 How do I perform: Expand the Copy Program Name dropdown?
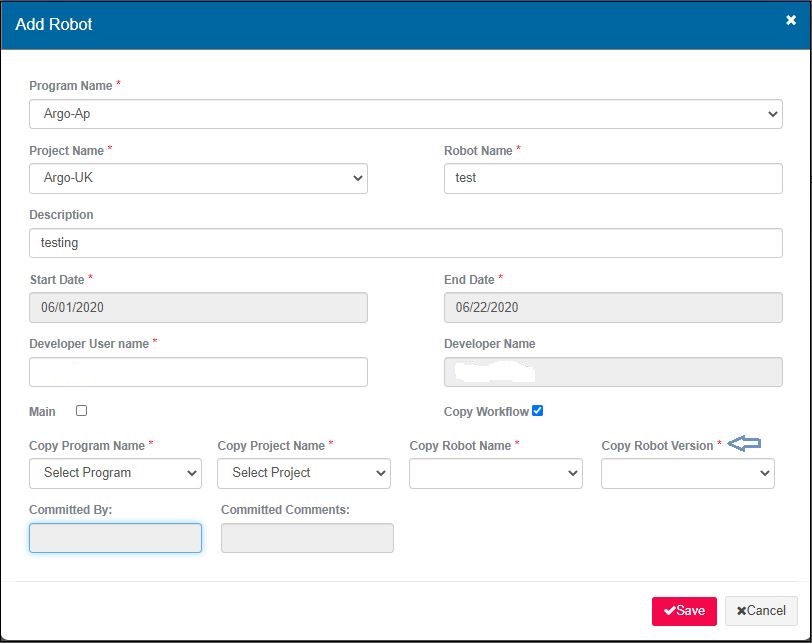pyautogui.click(x=115, y=473)
